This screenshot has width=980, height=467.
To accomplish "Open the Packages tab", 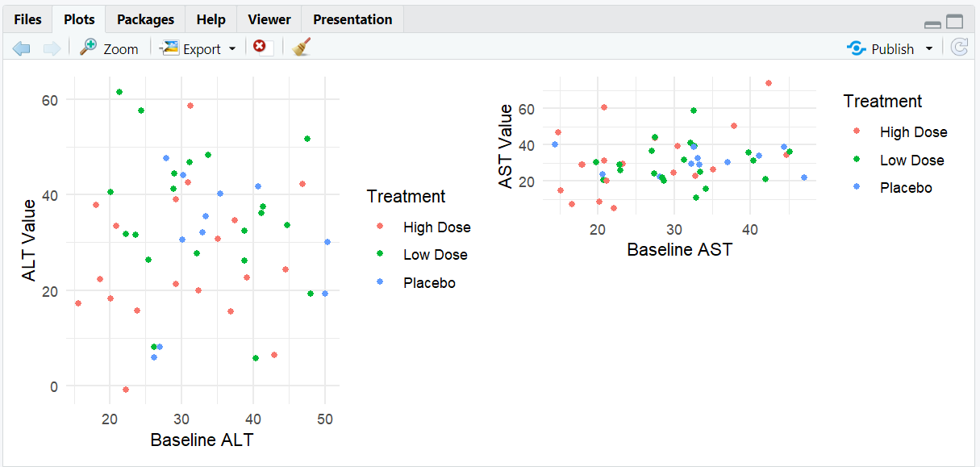I will point(145,19).
